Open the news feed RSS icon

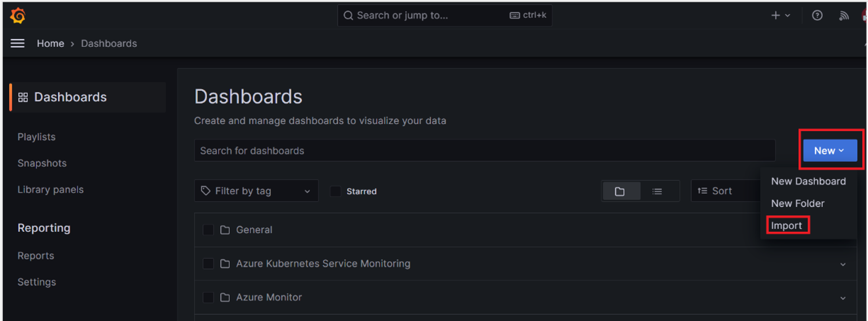844,16
